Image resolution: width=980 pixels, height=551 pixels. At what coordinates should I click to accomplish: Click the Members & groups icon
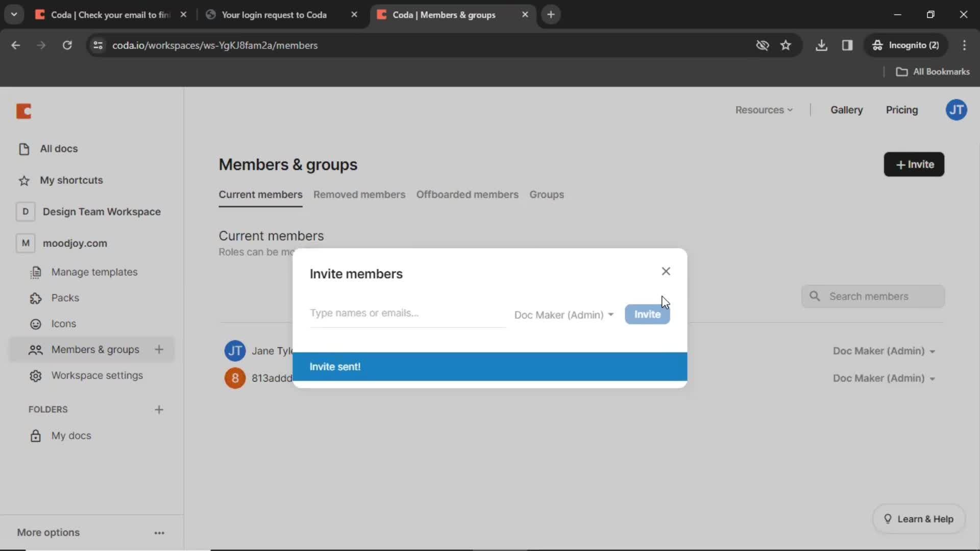[35, 349]
